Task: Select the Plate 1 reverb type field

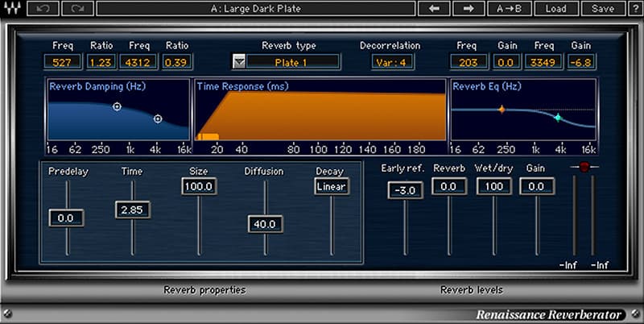Action: [293, 62]
